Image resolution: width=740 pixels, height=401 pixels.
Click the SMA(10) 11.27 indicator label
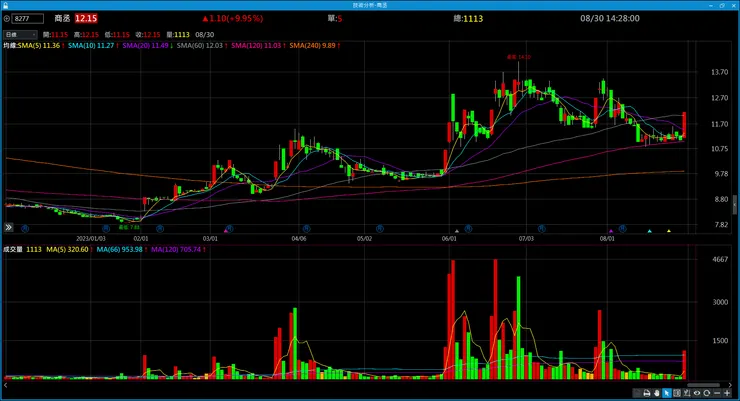coord(91,45)
